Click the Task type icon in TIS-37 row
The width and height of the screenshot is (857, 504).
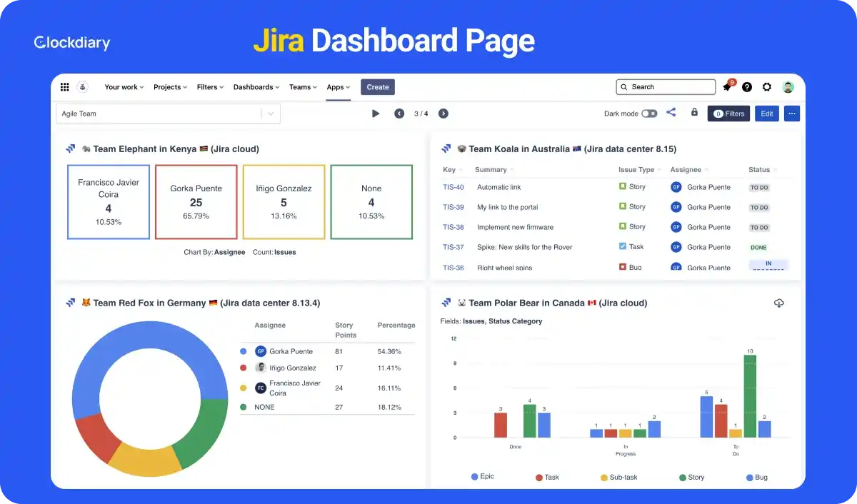623,247
